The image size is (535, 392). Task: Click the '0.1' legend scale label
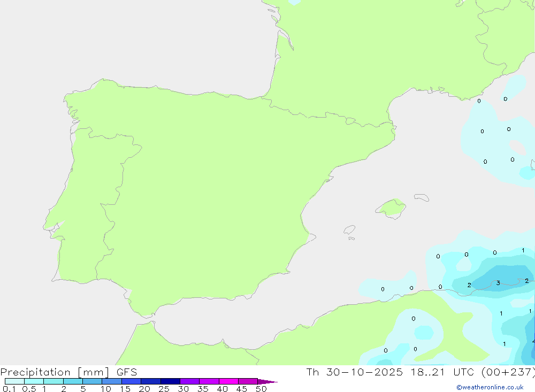click(x=9, y=389)
